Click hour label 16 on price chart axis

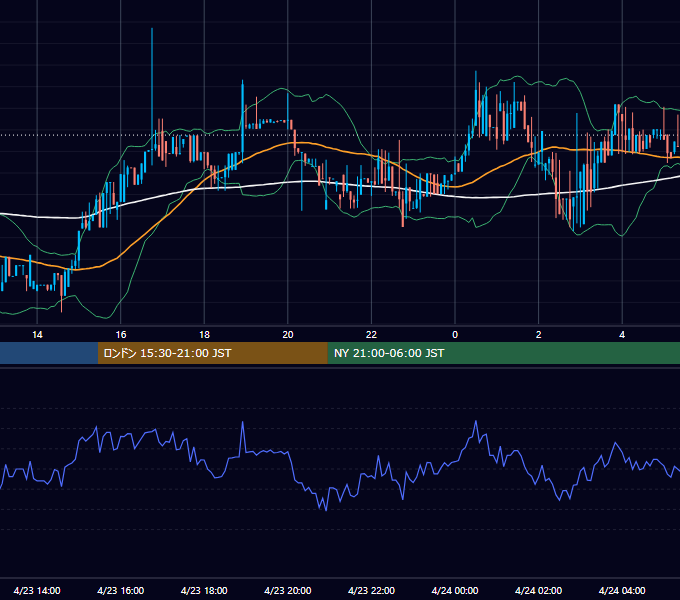[x=121, y=335]
